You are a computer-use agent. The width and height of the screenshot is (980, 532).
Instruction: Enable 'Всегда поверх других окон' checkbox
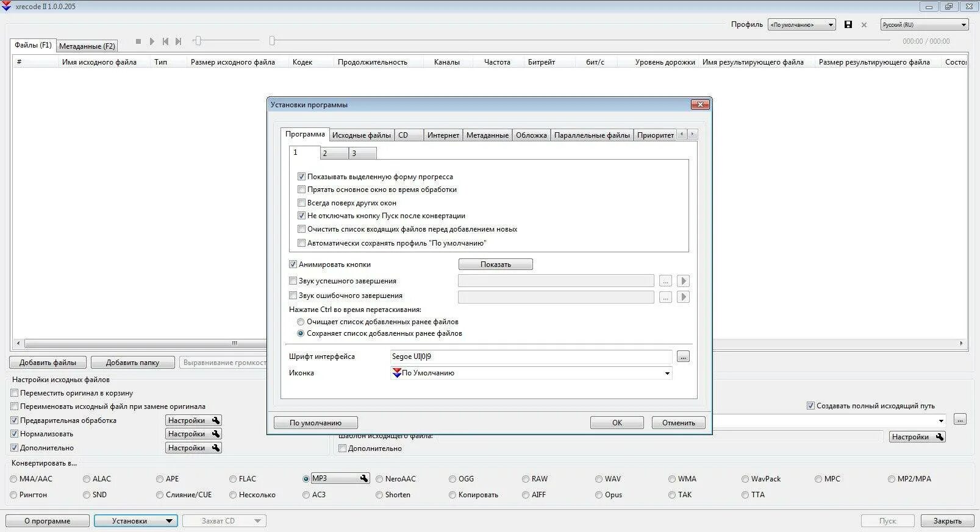click(x=301, y=202)
